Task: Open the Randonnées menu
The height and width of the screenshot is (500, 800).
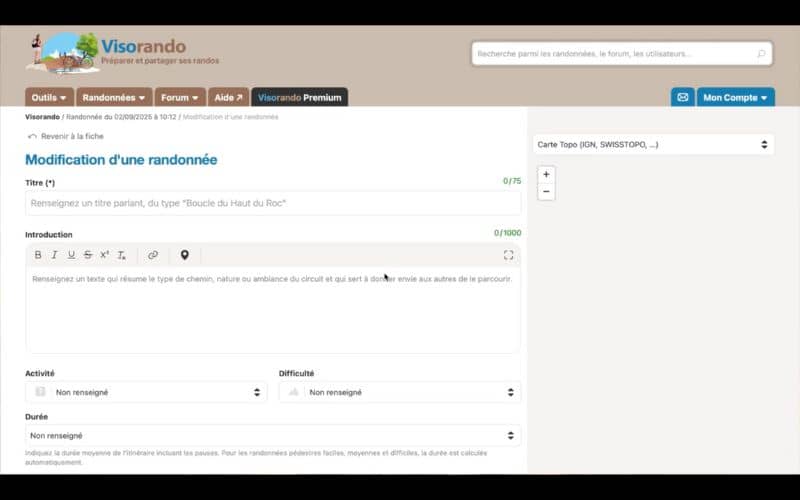Action: [x=115, y=97]
